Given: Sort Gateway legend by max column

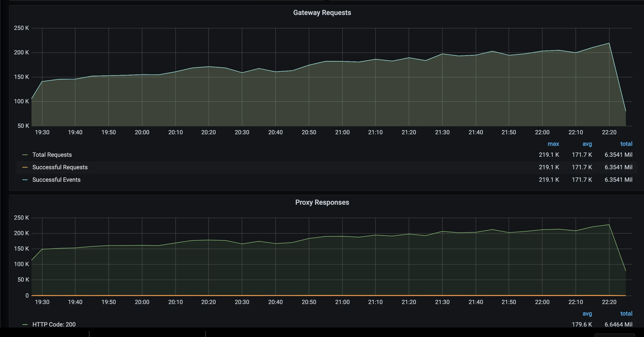Looking at the screenshot, I should pos(553,144).
